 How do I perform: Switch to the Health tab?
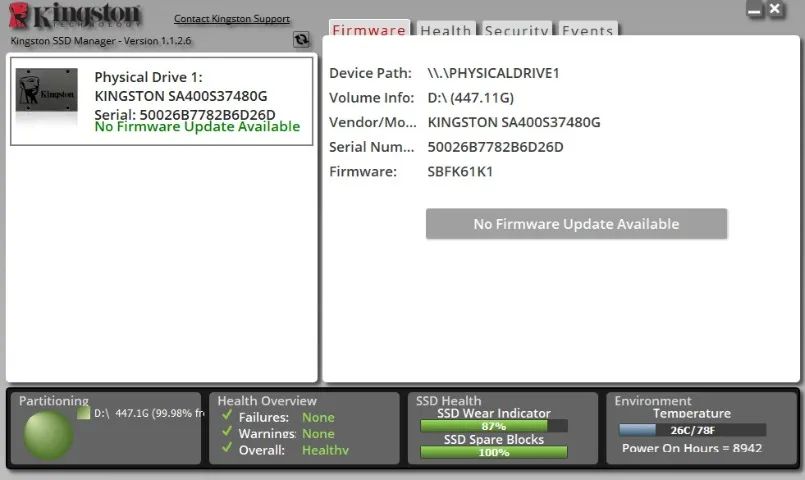pos(446,29)
